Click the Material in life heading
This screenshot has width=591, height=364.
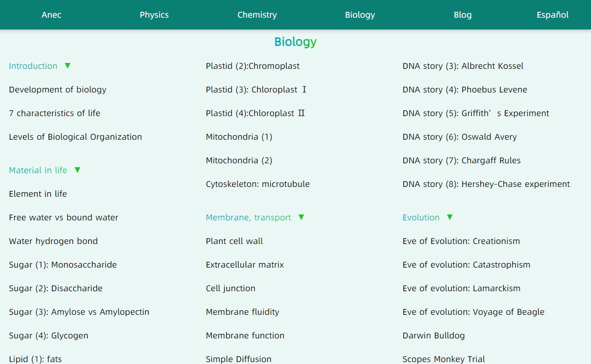(x=38, y=170)
